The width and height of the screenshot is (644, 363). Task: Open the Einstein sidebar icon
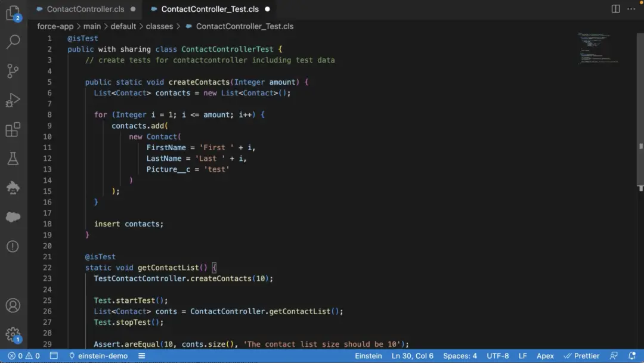13,188
